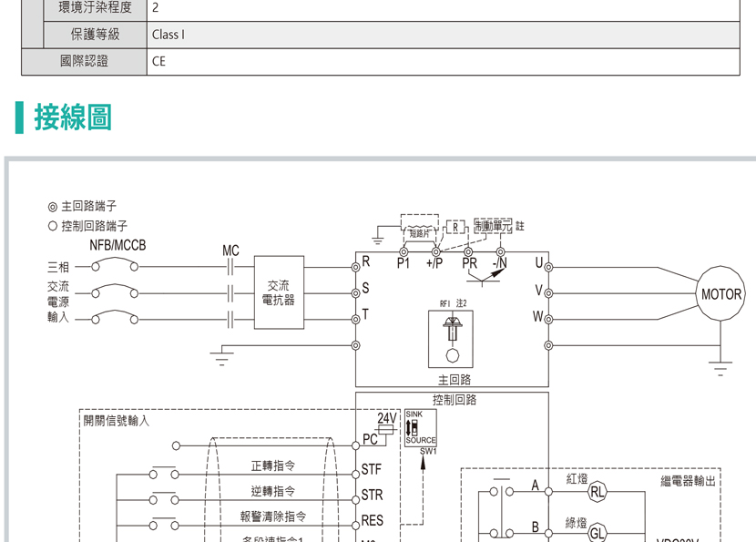Click the 正轉指令 push-button switch symbol
Viewport: 756px width, 542px height.
[x=164, y=473]
